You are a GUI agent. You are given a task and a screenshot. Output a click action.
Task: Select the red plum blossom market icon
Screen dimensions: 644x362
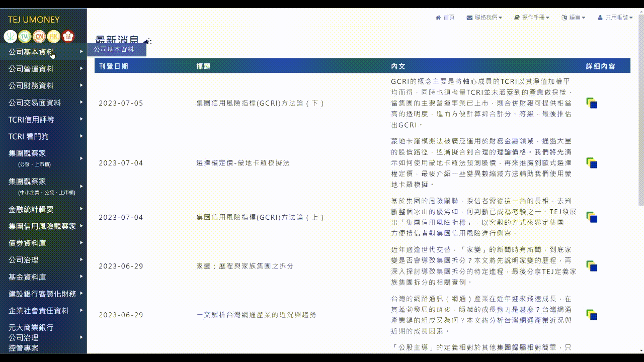(x=67, y=37)
